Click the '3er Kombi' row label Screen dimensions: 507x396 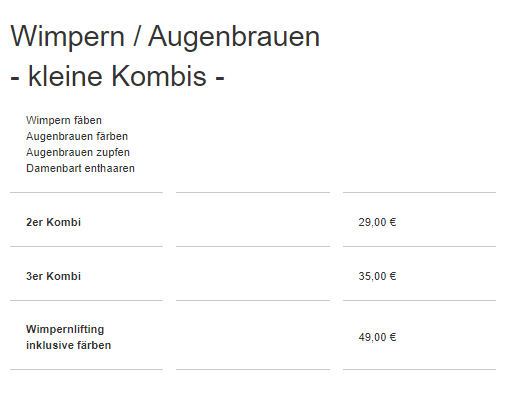53,276
